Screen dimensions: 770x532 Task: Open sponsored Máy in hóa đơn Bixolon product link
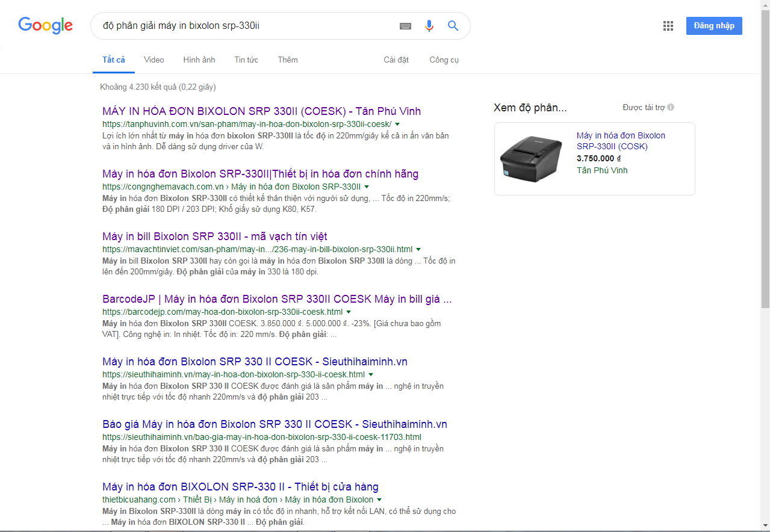pyautogui.click(x=621, y=141)
